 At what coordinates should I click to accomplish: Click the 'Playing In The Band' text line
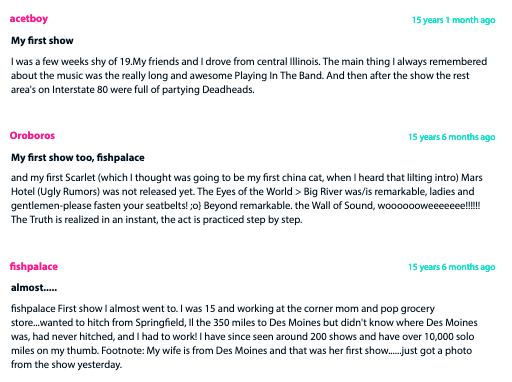pos(240,76)
